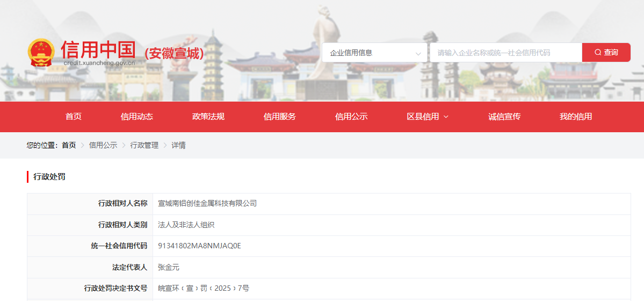Open the 信用公示 navigation menu item
Screen dimensions: 644x301
click(x=351, y=117)
